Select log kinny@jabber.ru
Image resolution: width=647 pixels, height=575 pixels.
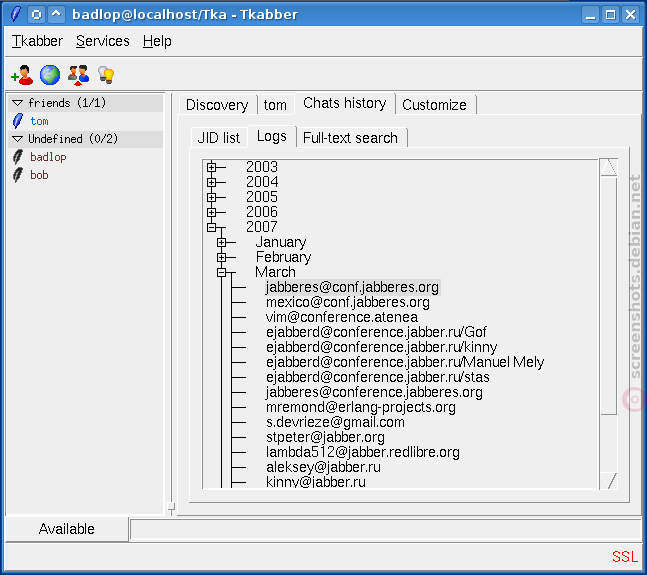pos(316,482)
